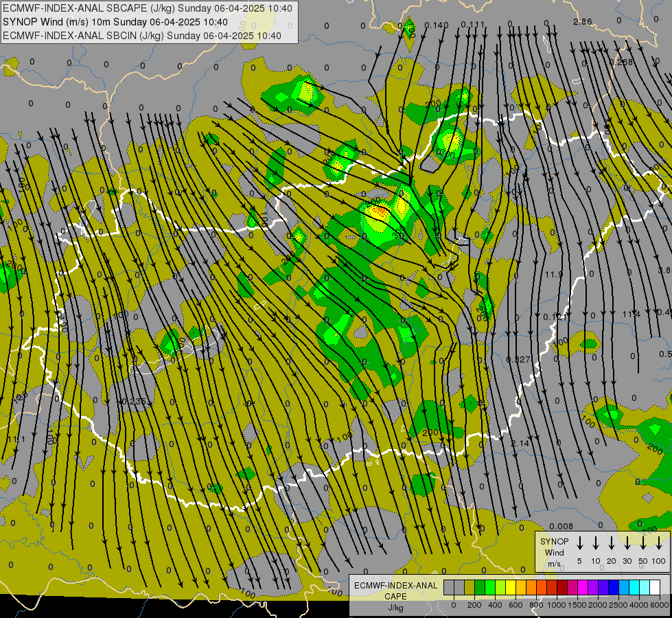
Task: Pick the bright green CAPE legend swatch
Action: [x=490, y=587]
